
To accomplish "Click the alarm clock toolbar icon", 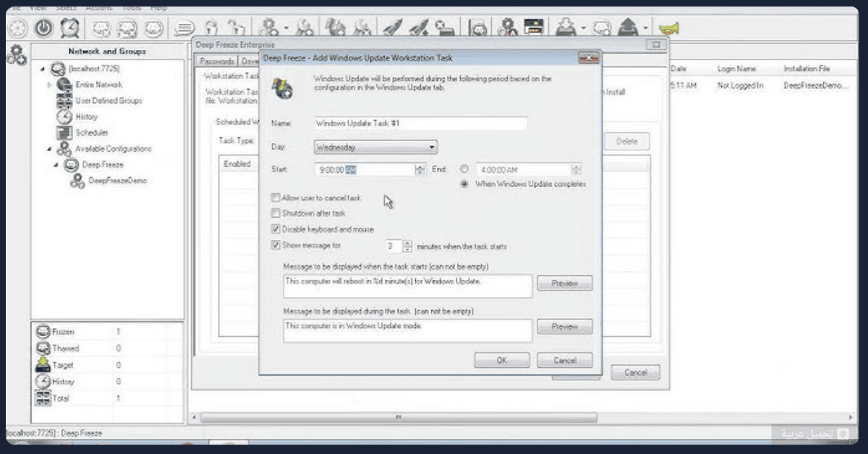I will [x=70, y=28].
